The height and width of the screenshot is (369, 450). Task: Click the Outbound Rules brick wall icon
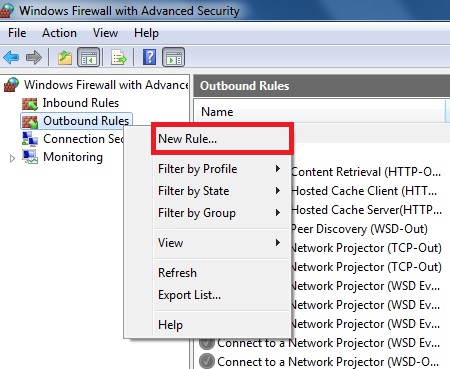[30, 122]
